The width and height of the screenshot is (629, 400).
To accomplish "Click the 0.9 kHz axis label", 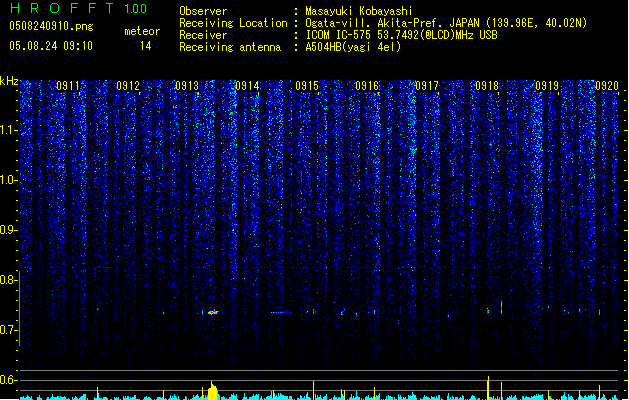I will [x=9, y=230].
